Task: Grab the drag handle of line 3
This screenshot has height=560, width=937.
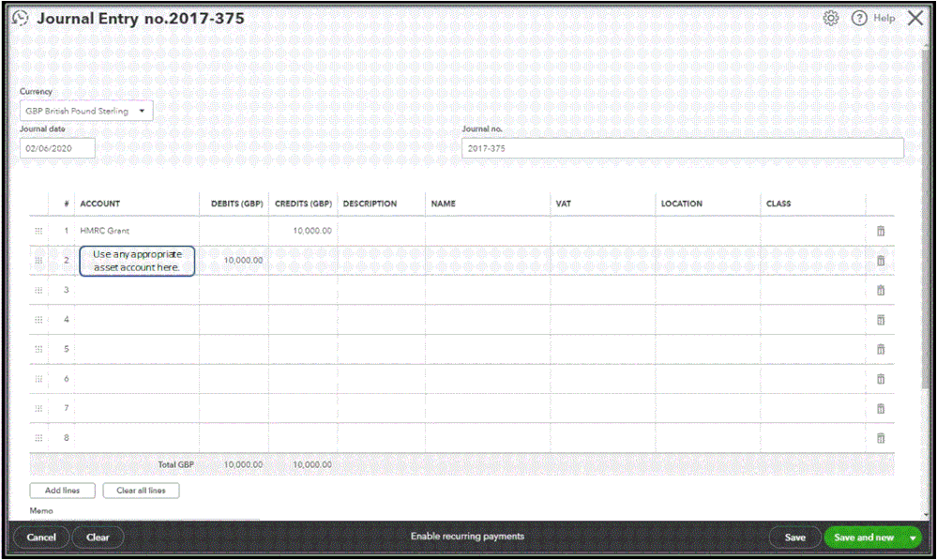Action: click(x=38, y=290)
